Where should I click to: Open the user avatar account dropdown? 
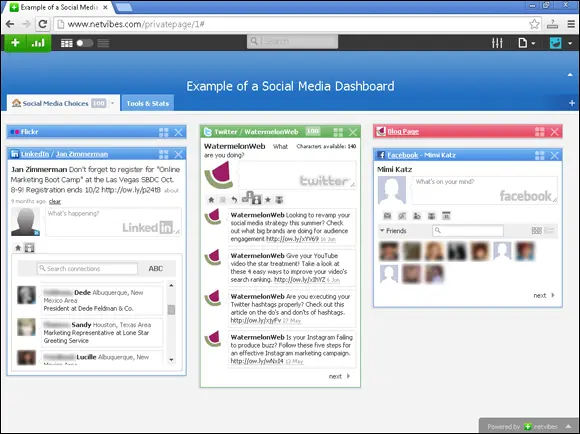pyautogui.click(x=561, y=43)
